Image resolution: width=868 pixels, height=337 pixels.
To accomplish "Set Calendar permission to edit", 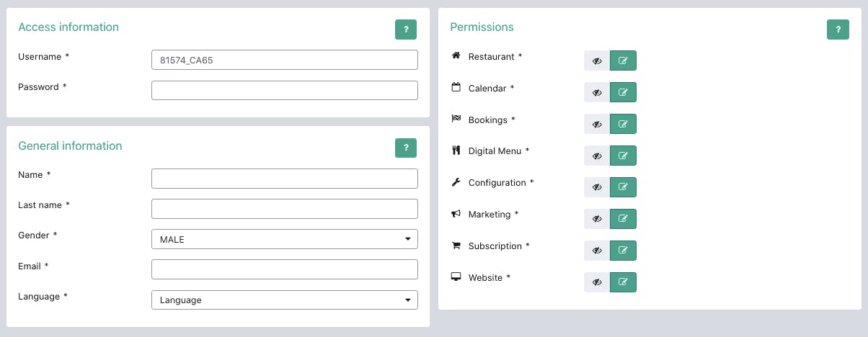I will (x=623, y=92).
